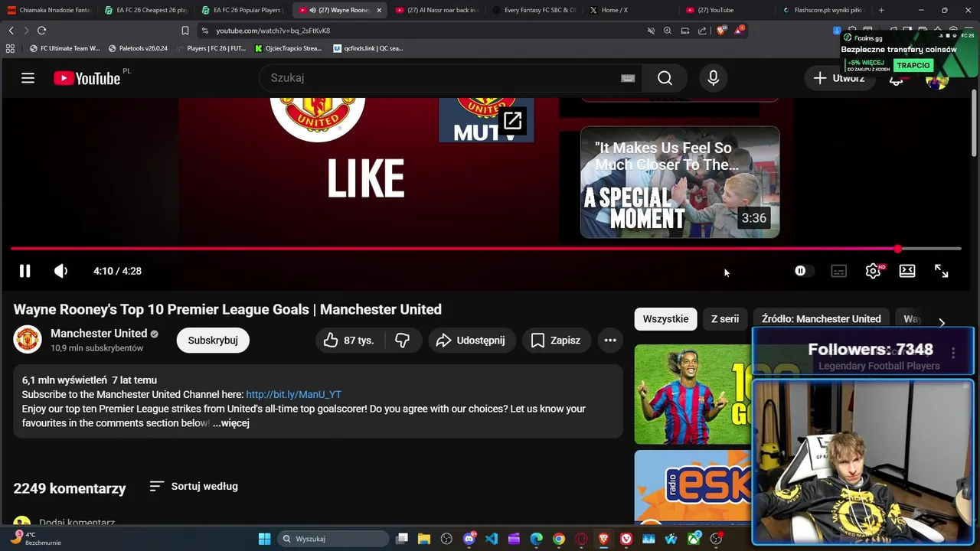Image resolution: width=980 pixels, height=551 pixels.
Task: Mute the video volume
Action: [x=61, y=271]
